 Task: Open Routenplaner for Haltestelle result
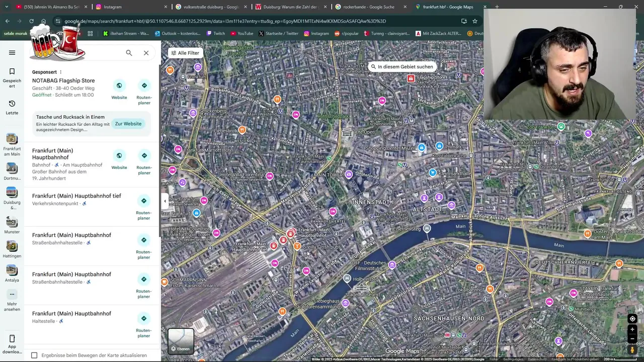[144, 318]
